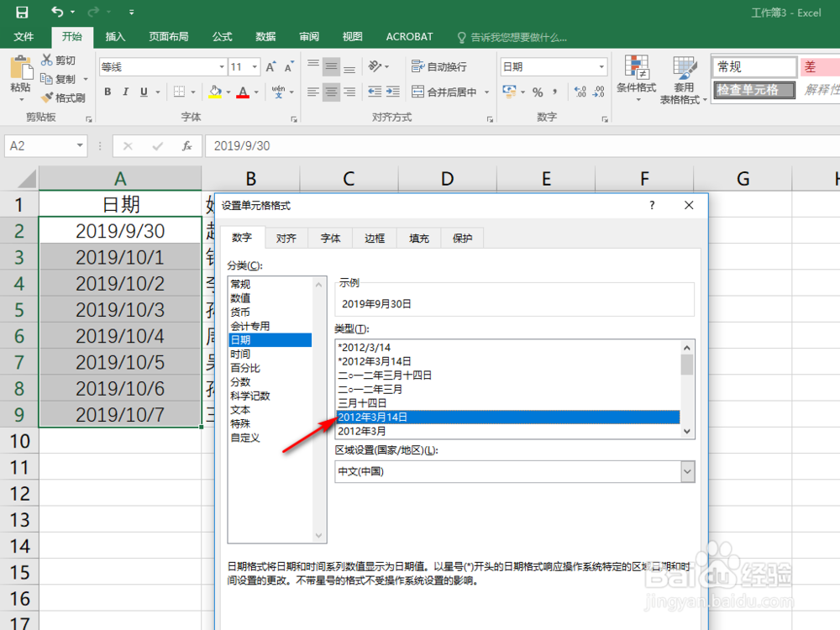Open Conditional Formatting (条件格式)
Viewport: 840px width, 630px height.
637,77
